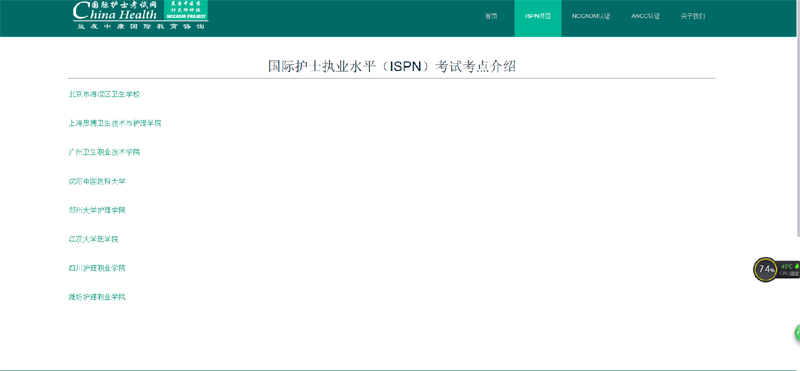The image size is (800, 371).
Task: Click the 45°C CPU temperature indicator
Action: [789, 269]
